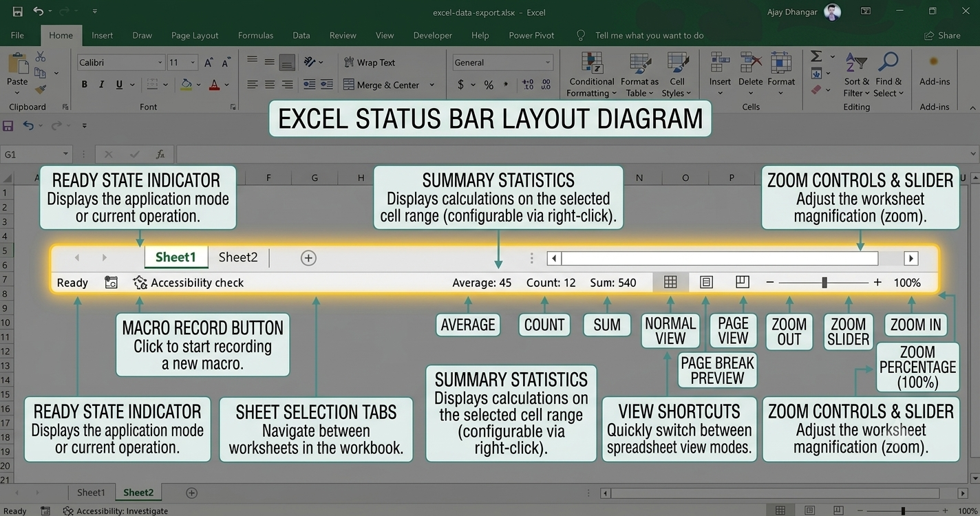980x516 pixels.
Task: Open Cell Styles gallery
Action: coord(677,75)
